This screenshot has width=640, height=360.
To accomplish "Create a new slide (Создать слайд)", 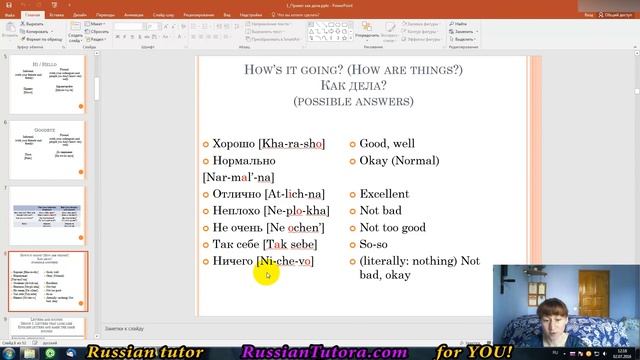I will pos(75,32).
